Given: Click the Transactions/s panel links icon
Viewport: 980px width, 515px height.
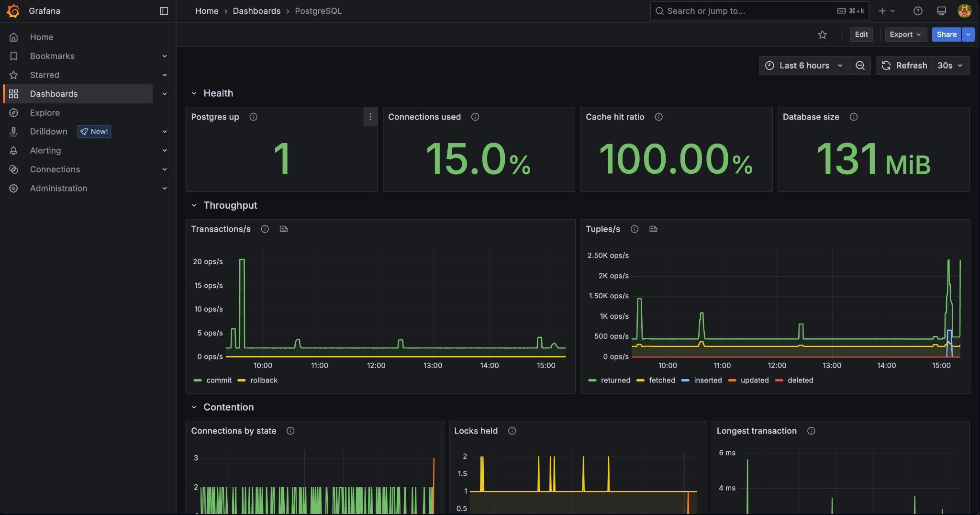Looking at the screenshot, I should coord(284,229).
